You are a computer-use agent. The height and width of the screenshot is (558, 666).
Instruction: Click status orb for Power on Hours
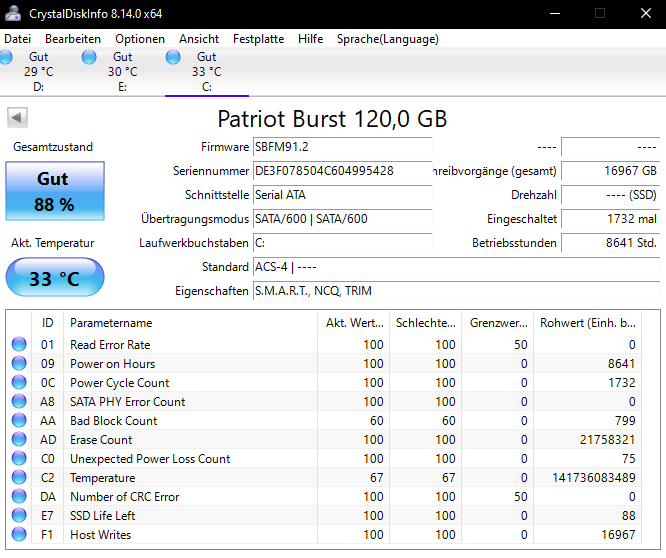coord(19,363)
